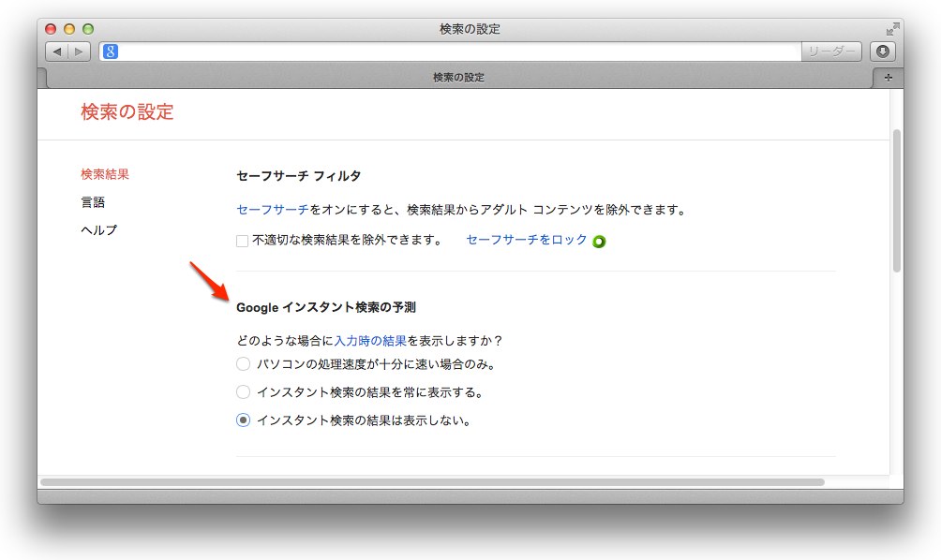Click Google インスタント検索の予測 heading
The width and height of the screenshot is (941, 560).
coord(326,307)
